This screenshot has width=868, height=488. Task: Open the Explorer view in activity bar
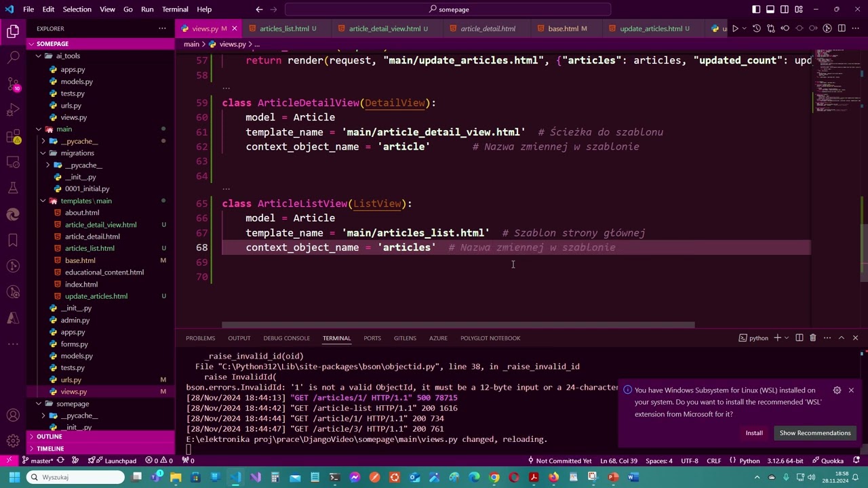(x=13, y=31)
